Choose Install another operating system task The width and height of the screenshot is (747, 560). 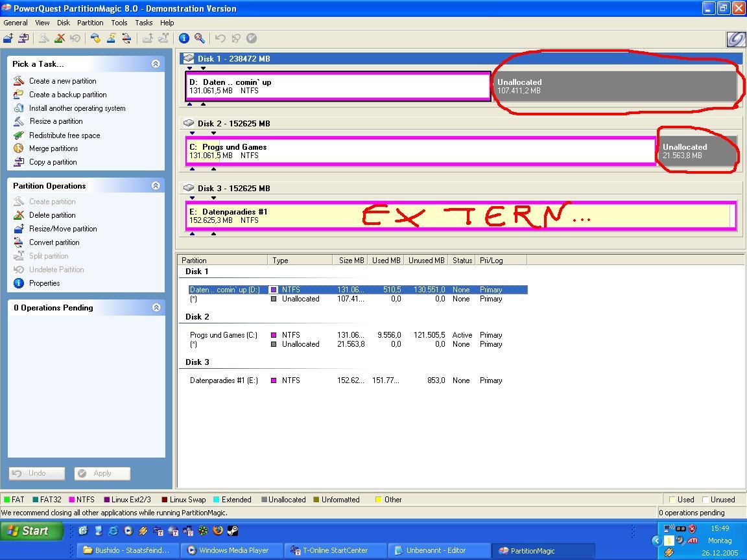(x=77, y=108)
